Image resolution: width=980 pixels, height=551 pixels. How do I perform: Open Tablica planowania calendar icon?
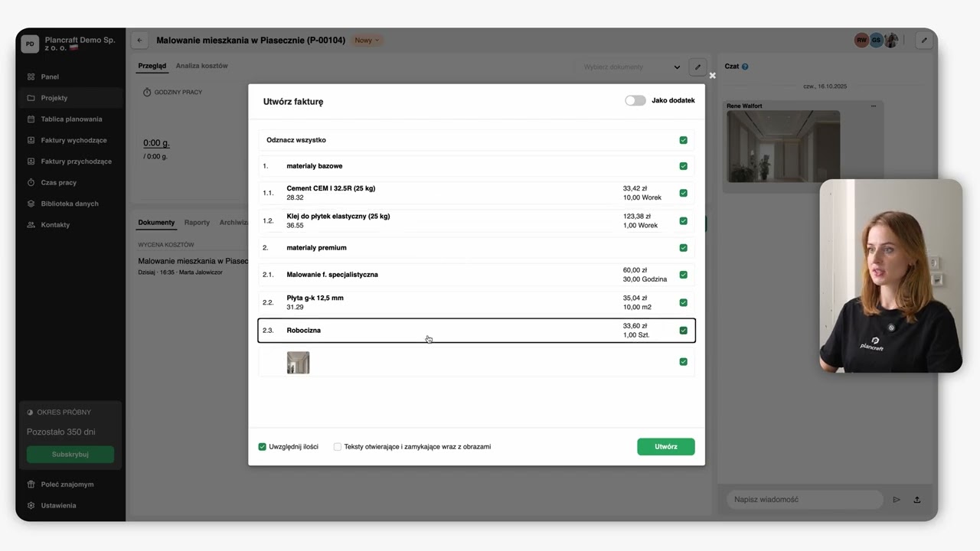pos(31,119)
